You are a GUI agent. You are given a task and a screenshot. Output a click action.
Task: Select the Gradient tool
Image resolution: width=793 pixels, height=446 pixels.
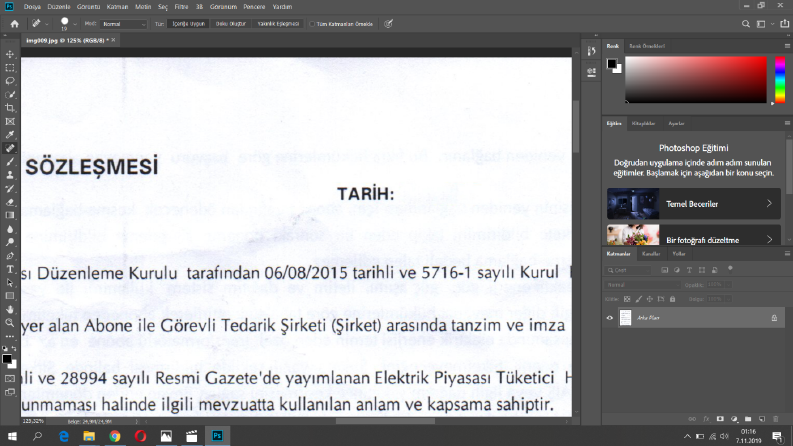coord(10,215)
